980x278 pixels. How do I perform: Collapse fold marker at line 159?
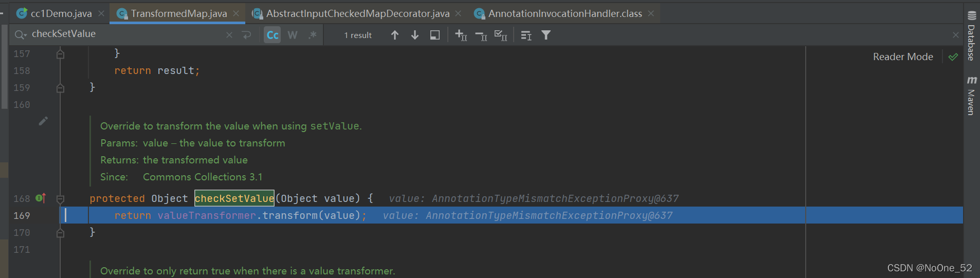(60, 88)
